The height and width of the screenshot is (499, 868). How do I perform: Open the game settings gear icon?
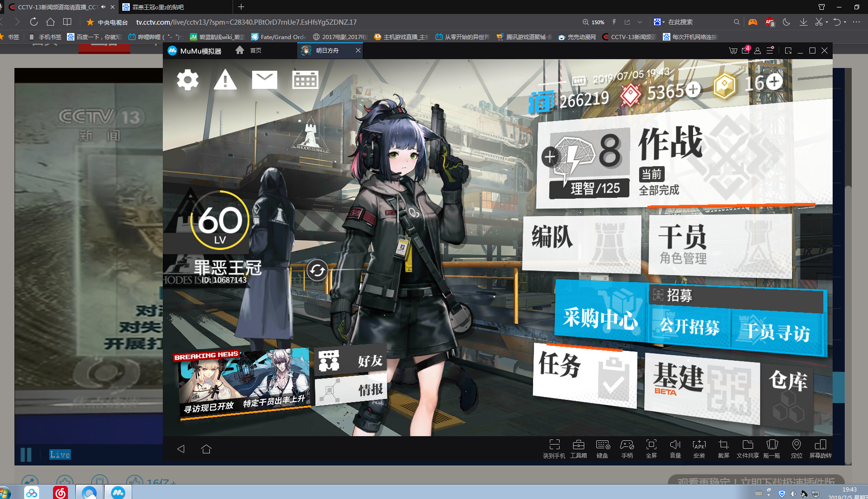187,80
